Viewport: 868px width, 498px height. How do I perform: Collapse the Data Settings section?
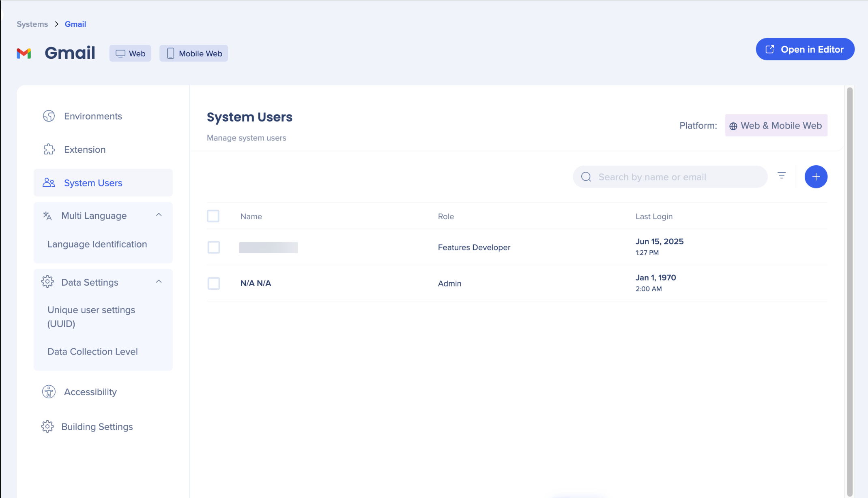[x=159, y=282]
